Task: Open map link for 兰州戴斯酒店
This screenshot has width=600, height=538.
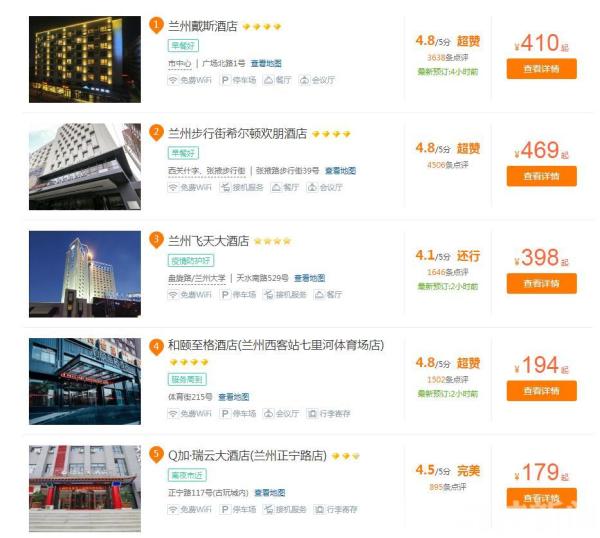Action: [x=266, y=63]
